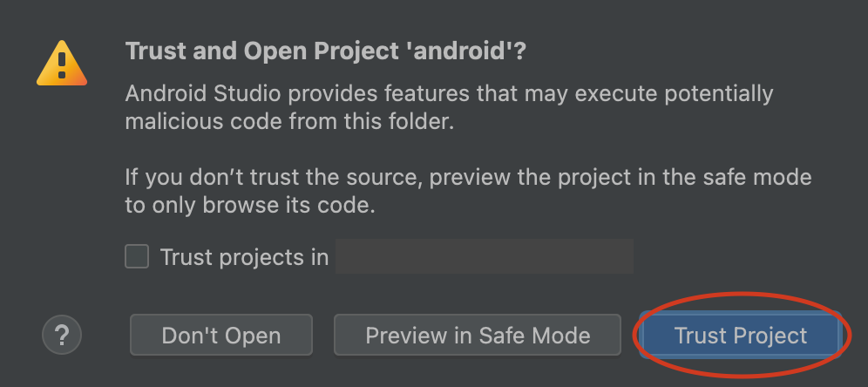Click the redacted folder path after 'Trust projects in'
This screenshot has height=387, width=868.
[485, 256]
